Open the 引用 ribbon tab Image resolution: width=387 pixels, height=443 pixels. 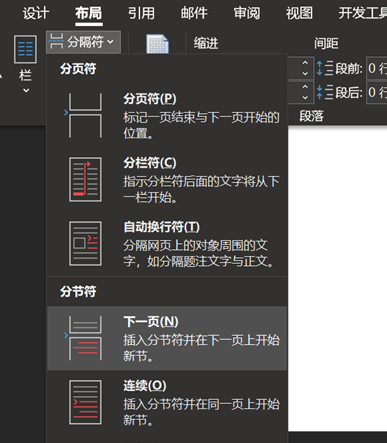point(141,13)
